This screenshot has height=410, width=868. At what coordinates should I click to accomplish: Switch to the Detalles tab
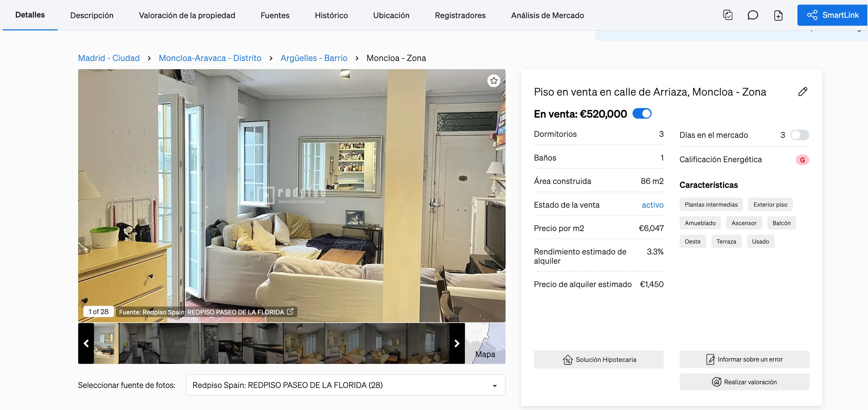pos(30,15)
